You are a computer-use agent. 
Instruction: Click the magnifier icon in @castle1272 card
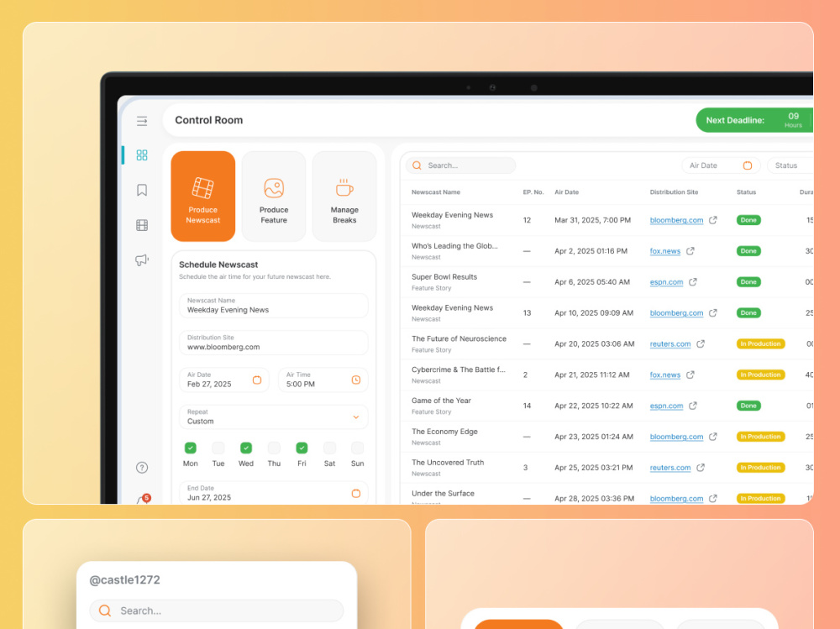(x=105, y=611)
